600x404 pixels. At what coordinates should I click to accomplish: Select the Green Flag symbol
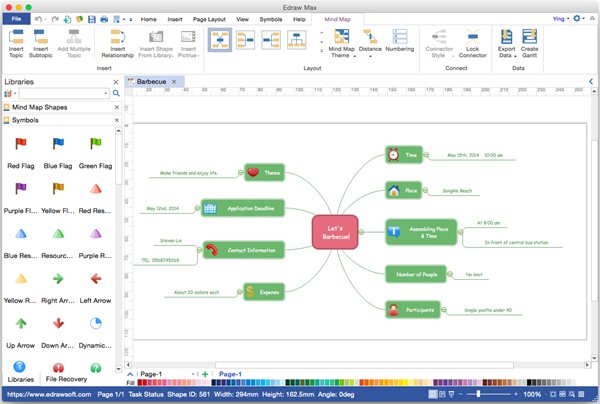click(95, 148)
